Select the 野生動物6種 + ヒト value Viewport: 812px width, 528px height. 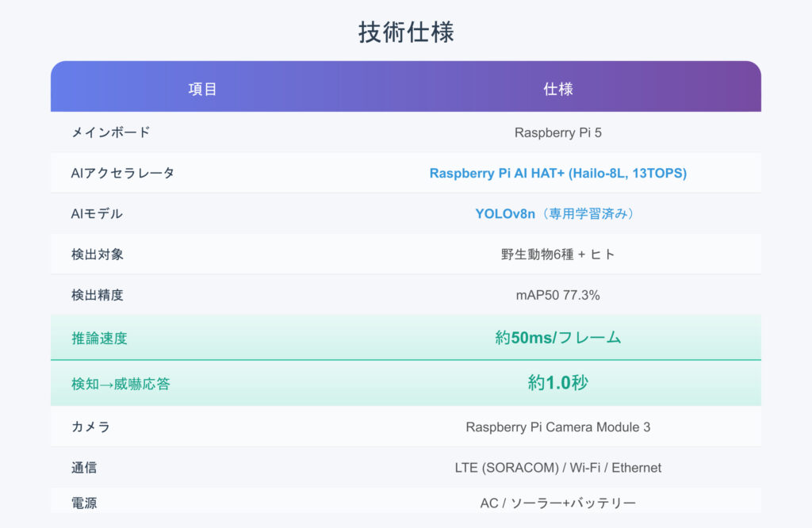(x=557, y=254)
